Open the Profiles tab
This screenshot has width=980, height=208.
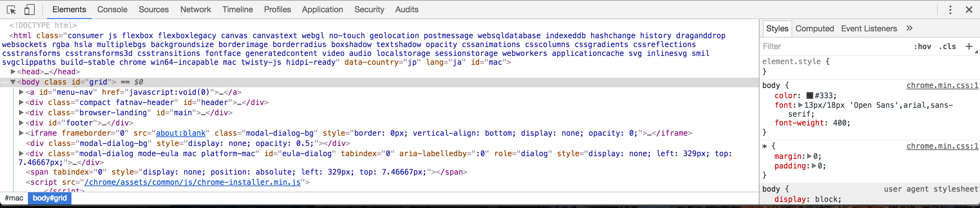[277, 10]
